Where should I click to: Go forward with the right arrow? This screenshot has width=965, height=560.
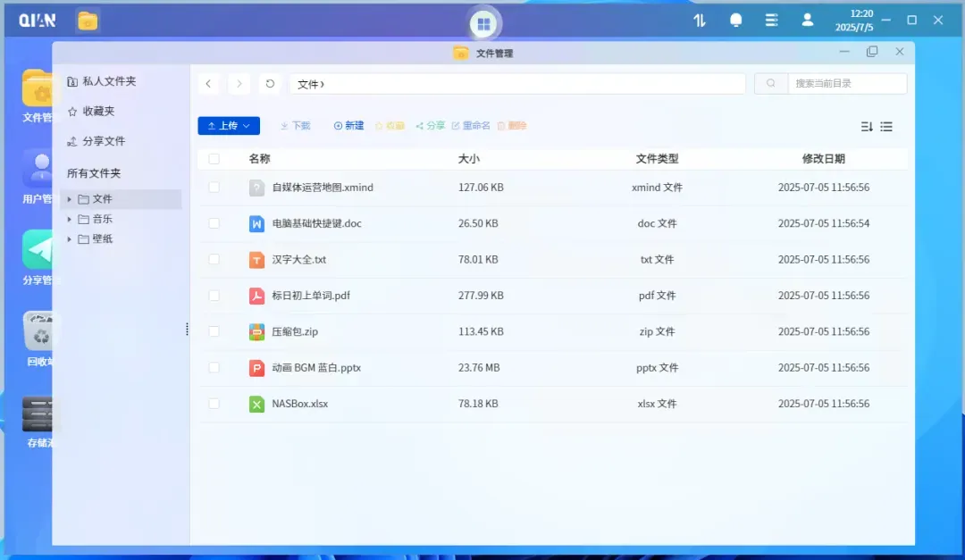pos(239,84)
